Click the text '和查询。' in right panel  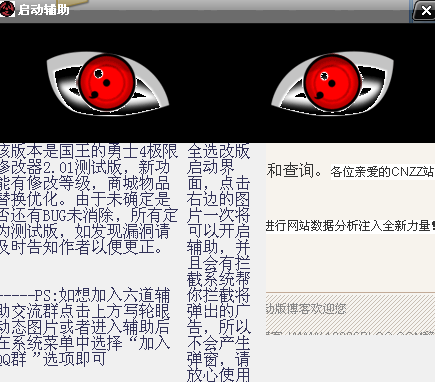(x=295, y=171)
